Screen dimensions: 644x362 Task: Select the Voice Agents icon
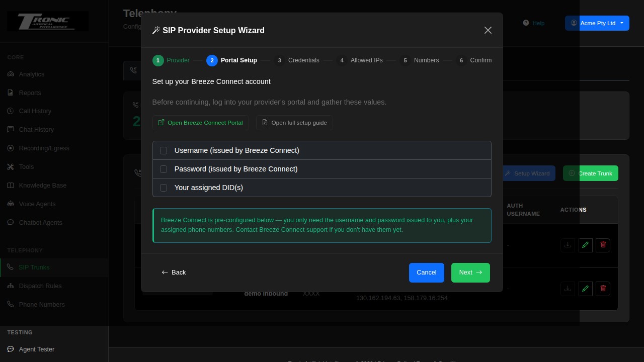11,204
